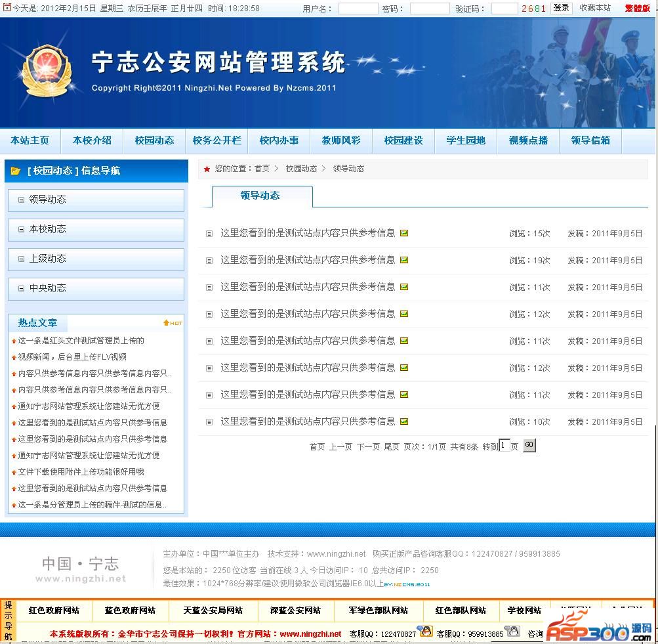Click the police badge emblem logo
This screenshot has height=644, width=658.
45,71
